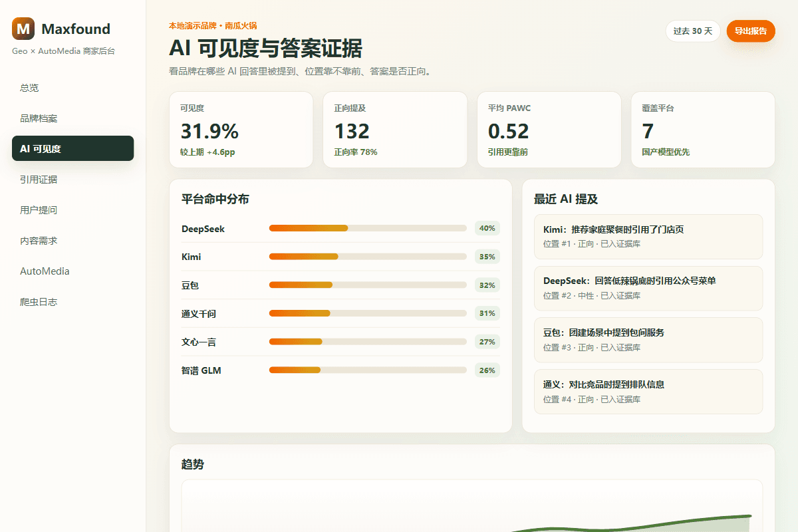Viewport: 798px width, 532px height.
Task: Click the 32% badge for 豆包
Action: (487, 285)
